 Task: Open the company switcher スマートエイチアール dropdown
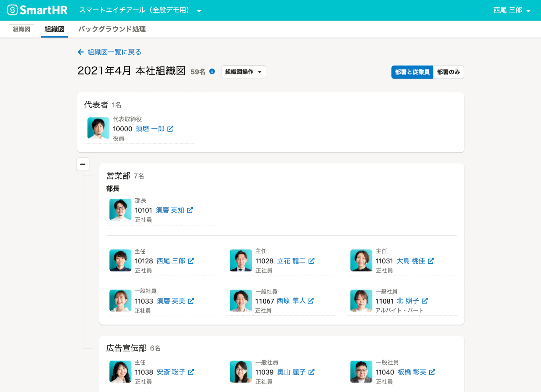pyautogui.click(x=140, y=10)
